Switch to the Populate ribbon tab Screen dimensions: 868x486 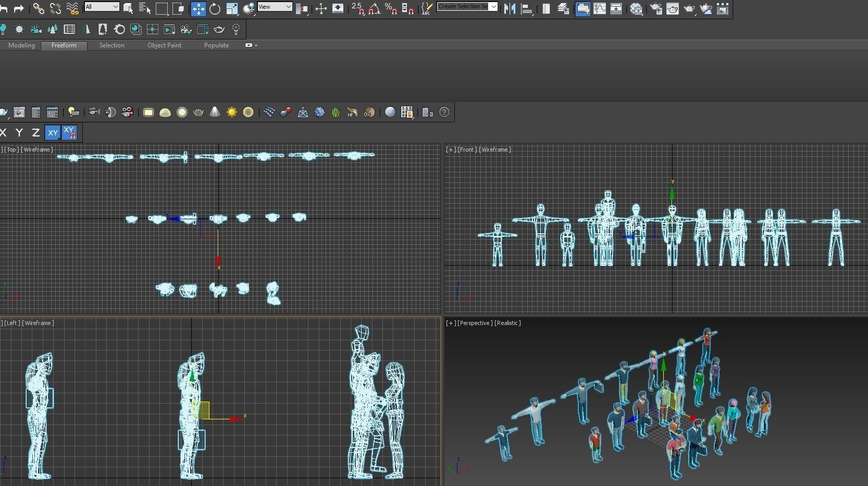pyautogui.click(x=217, y=45)
